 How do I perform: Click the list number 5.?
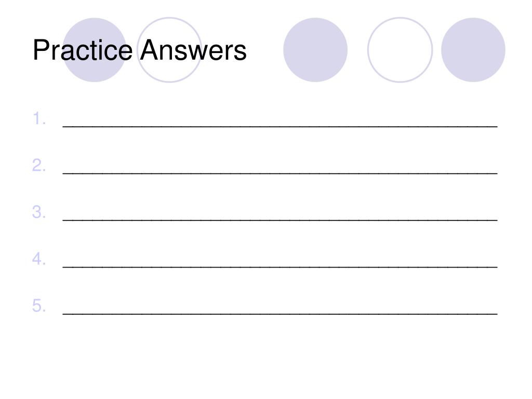(39, 305)
